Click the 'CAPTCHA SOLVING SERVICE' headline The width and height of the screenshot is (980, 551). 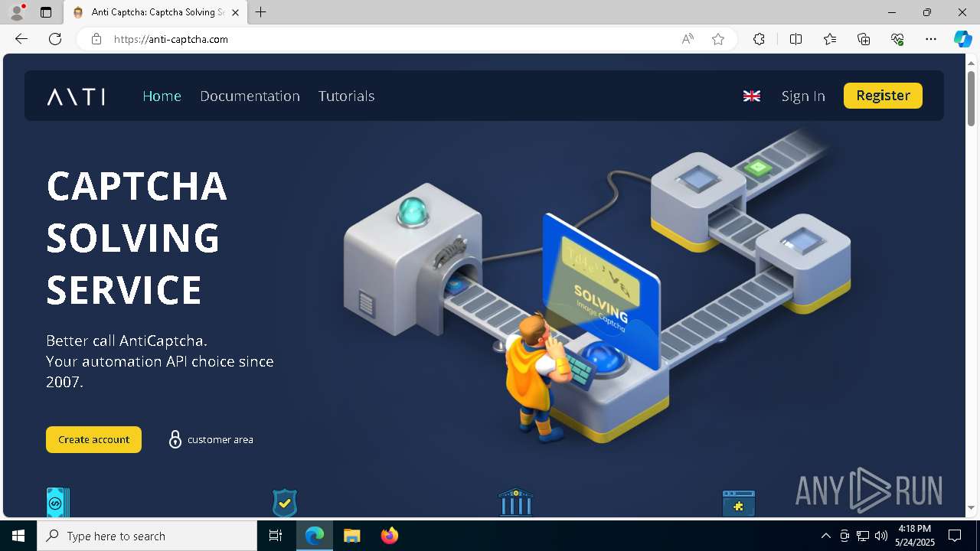(x=137, y=238)
